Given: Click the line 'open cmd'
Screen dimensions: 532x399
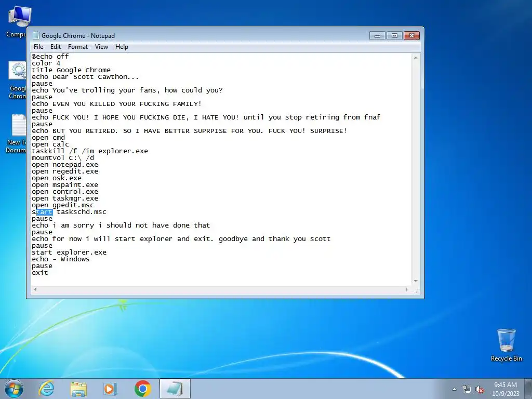Looking at the screenshot, I should click(x=48, y=137).
